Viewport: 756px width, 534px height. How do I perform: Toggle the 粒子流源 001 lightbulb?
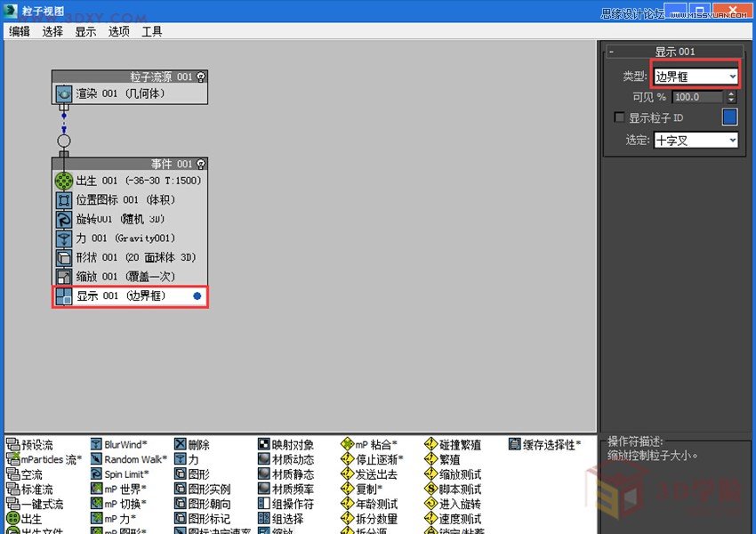202,77
